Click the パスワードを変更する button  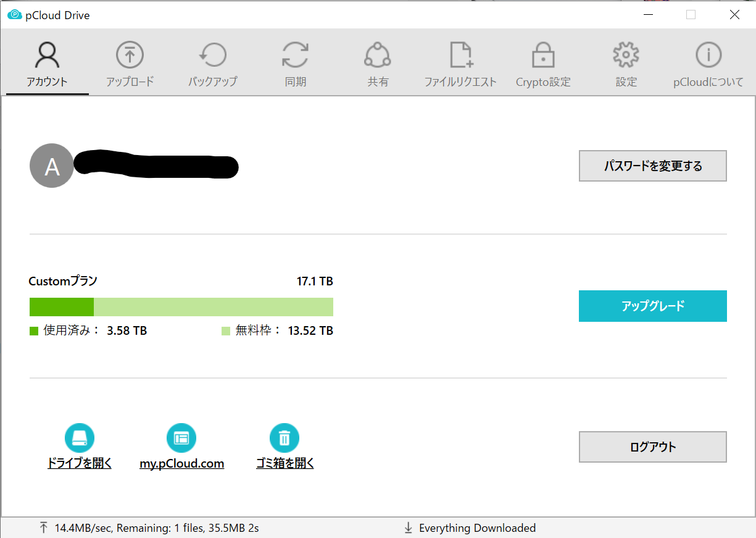point(653,166)
